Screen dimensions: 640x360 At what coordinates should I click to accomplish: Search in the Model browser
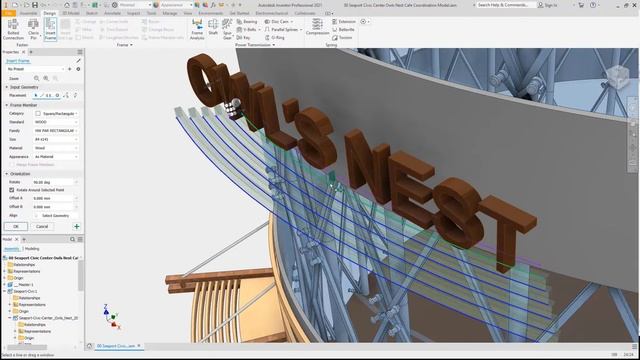72,239
